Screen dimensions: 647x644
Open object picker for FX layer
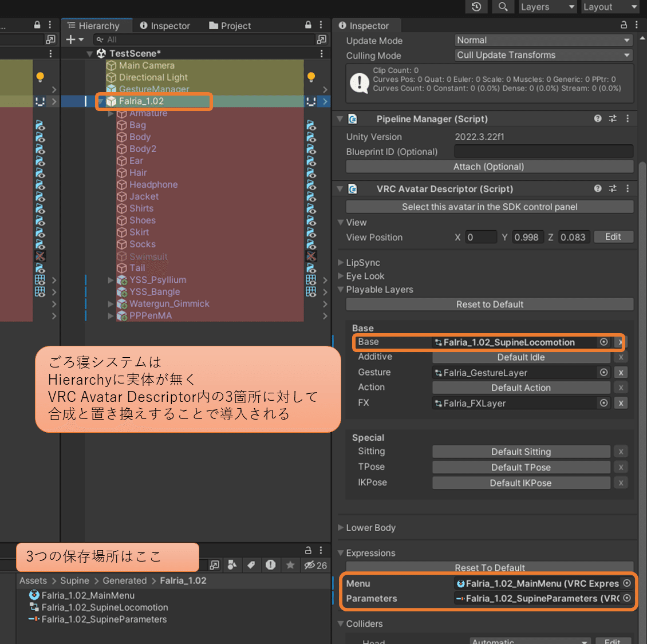[603, 403]
